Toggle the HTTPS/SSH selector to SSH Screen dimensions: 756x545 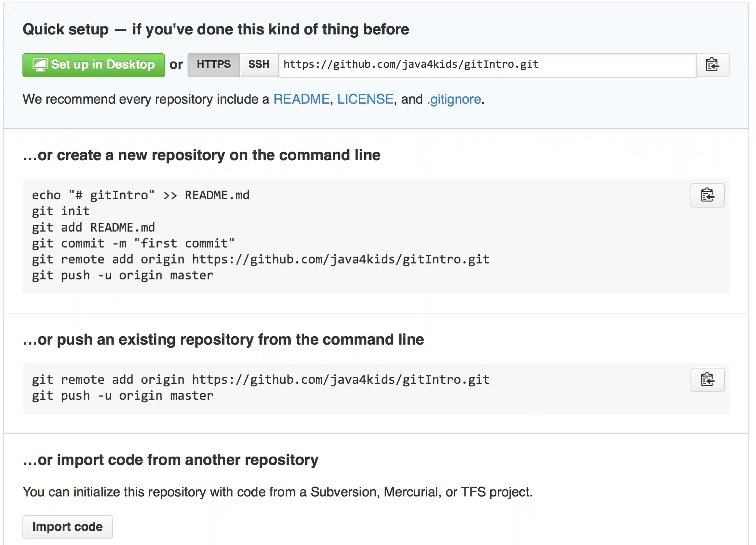[x=258, y=64]
